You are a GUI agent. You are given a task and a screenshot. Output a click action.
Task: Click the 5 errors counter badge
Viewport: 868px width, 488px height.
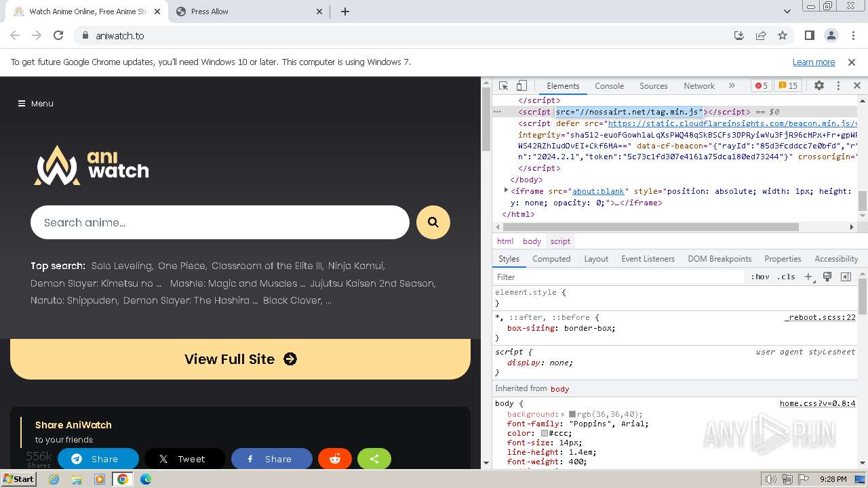(x=761, y=86)
